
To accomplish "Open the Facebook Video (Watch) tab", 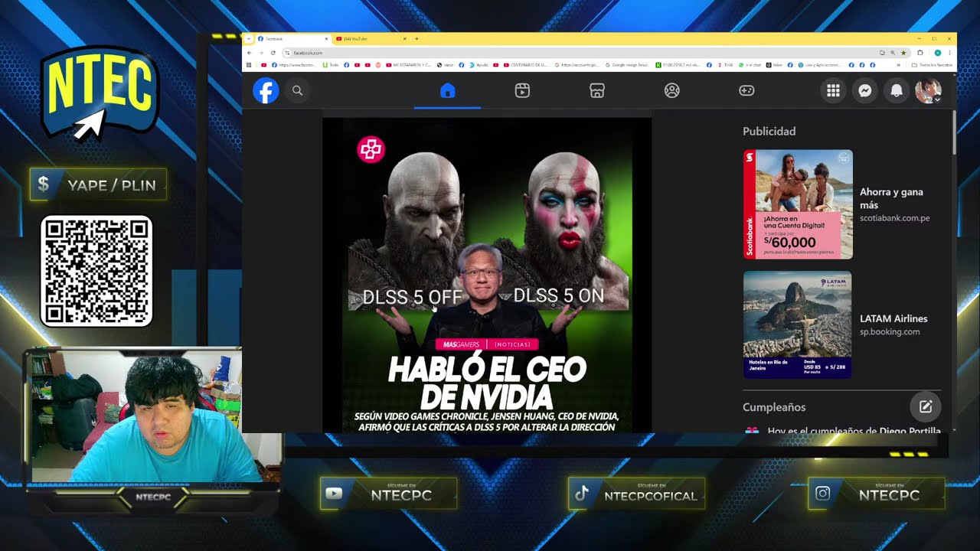I will point(522,91).
